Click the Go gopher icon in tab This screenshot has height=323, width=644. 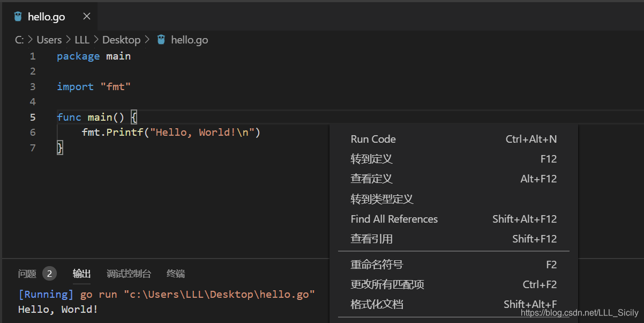(18, 17)
